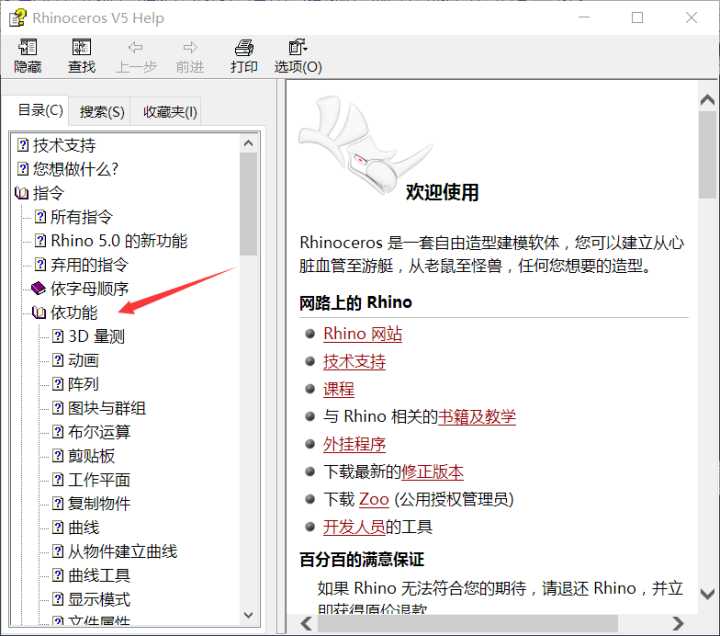Click the 网路上的 Rhino heading
Viewport: 720px width, 636px height.
coord(356,302)
